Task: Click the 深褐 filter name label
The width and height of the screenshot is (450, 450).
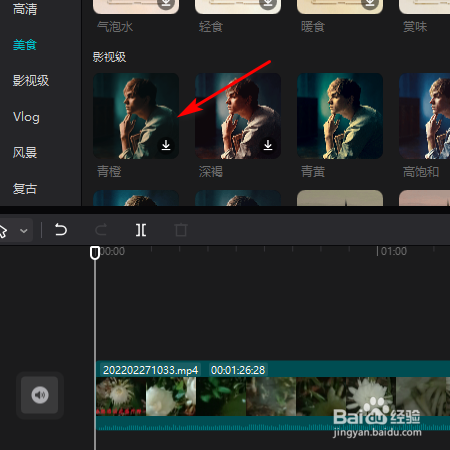Action: click(211, 172)
